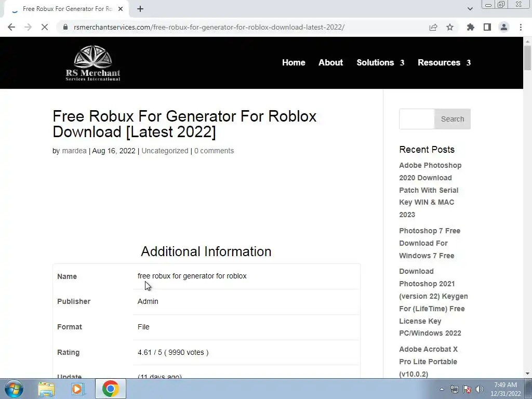The image size is (532, 399).
Task: Toggle the side panel icon
Action: click(487, 27)
